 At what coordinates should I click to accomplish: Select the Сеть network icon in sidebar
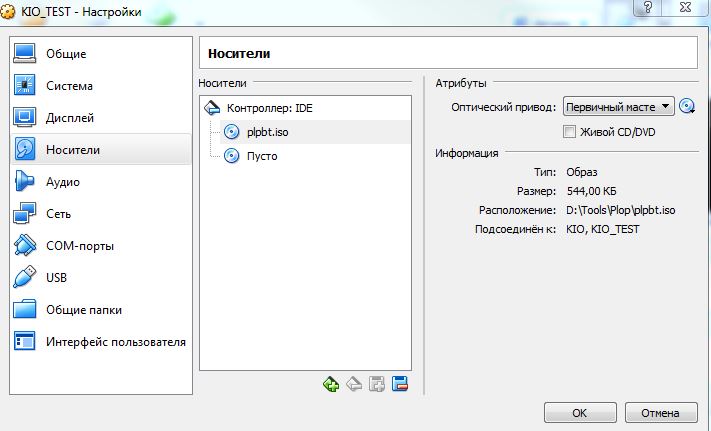point(25,214)
